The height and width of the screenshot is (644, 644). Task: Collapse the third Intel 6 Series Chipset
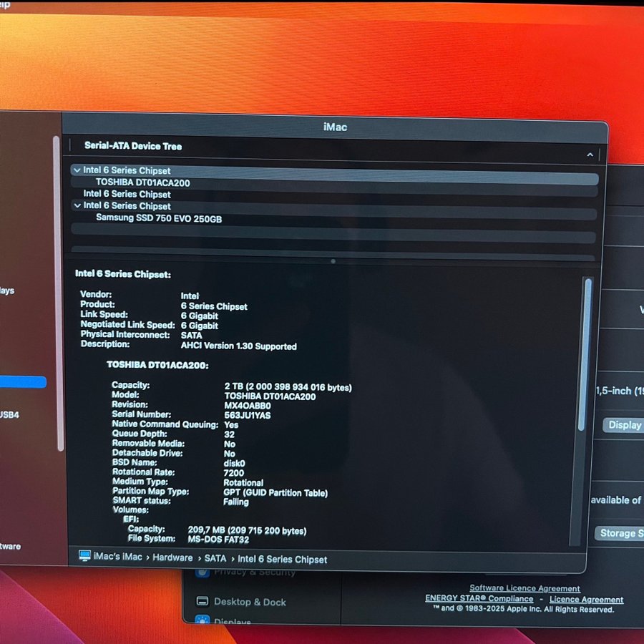click(77, 206)
